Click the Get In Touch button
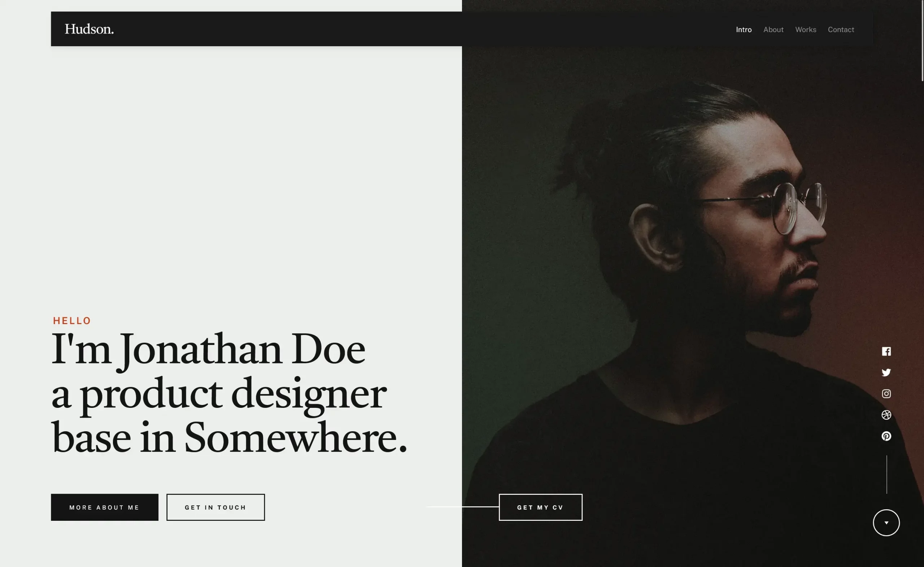The height and width of the screenshot is (567, 924). 215,507
